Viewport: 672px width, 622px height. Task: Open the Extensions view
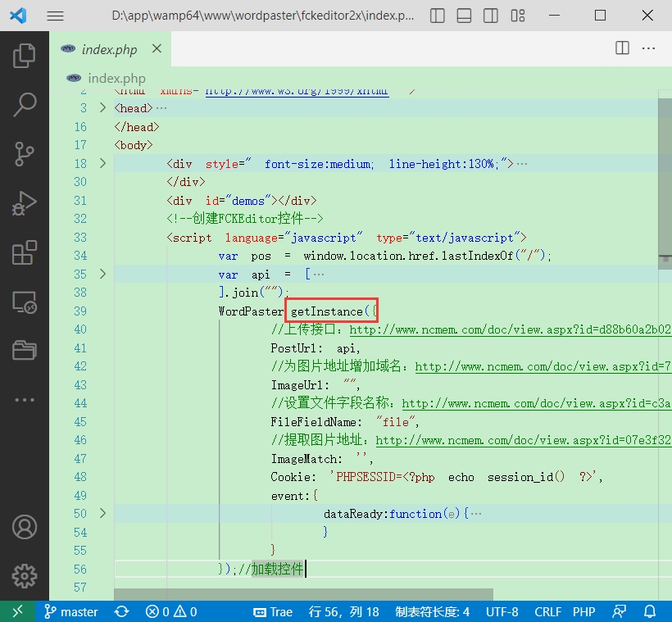click(25, 252)
